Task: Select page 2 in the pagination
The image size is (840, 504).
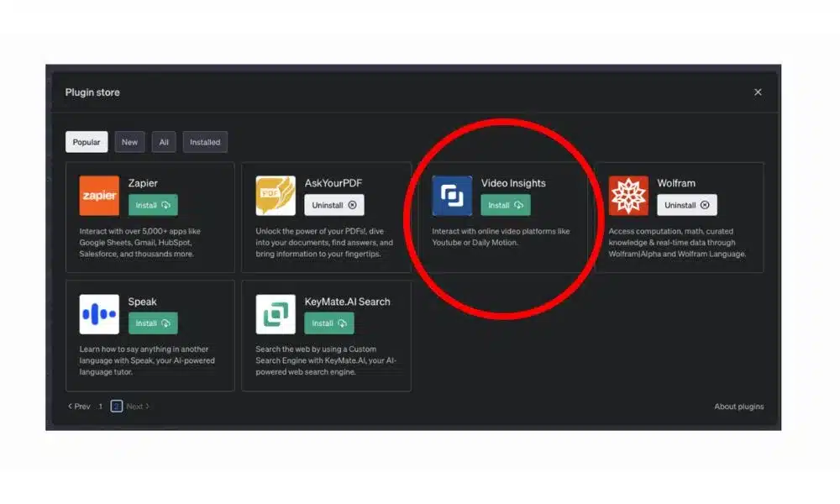Action: tap(116, 406)
